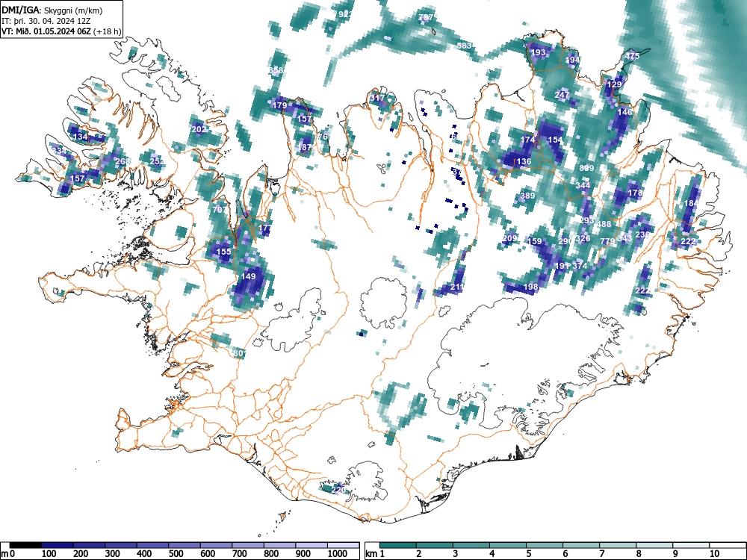Image resolution: width=747 pixels, height=560 pixels.
Task: Click visibility value 136 on the map
Action: (x=524, y=161)
